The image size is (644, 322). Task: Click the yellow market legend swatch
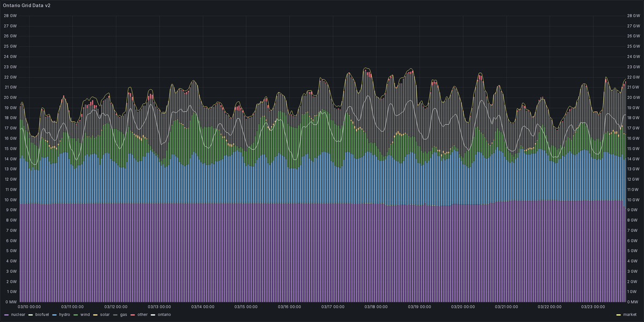coord(618,314)
